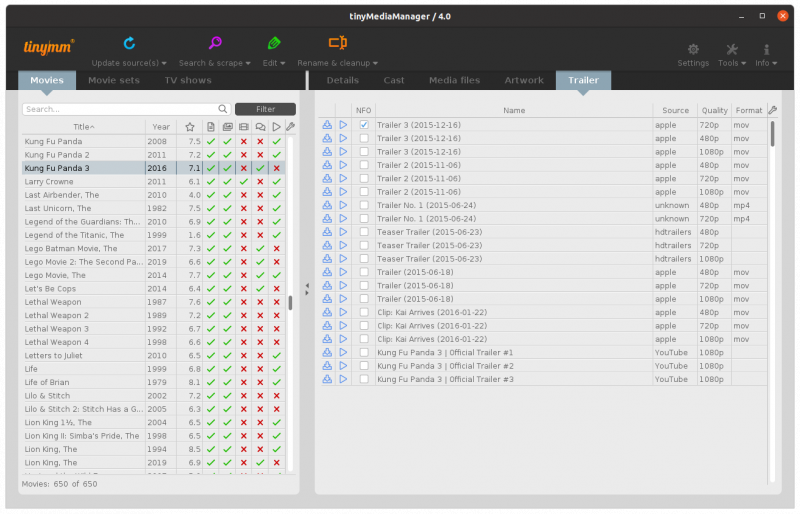This screenshot has width=800, height=514.
Task: Collapse panel using splitter arrows
Action: (307, 289)
